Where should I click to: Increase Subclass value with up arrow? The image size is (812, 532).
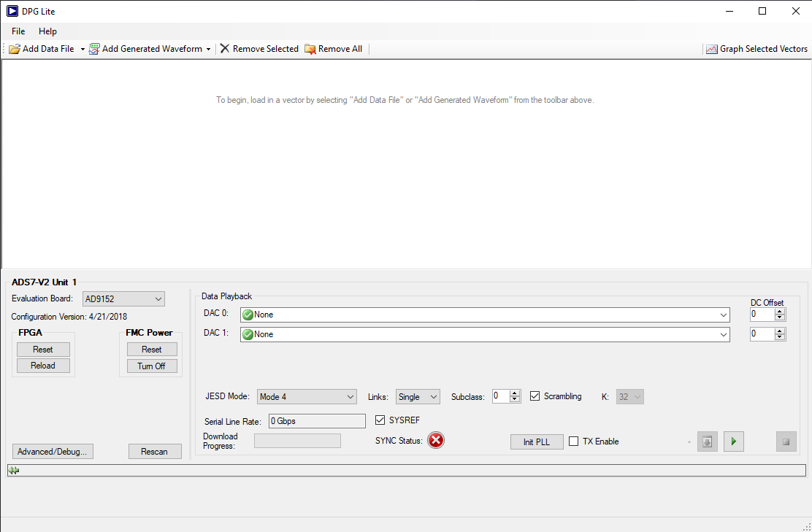[515, 393]
